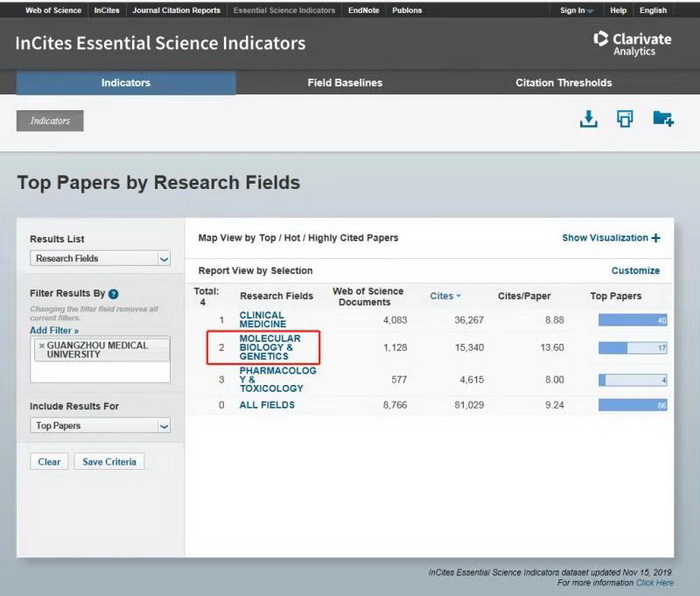Click the Clarivate Analytics logo
Image resolution: width=700 pixels, height=596 pixels.
[x=631, y=42]
